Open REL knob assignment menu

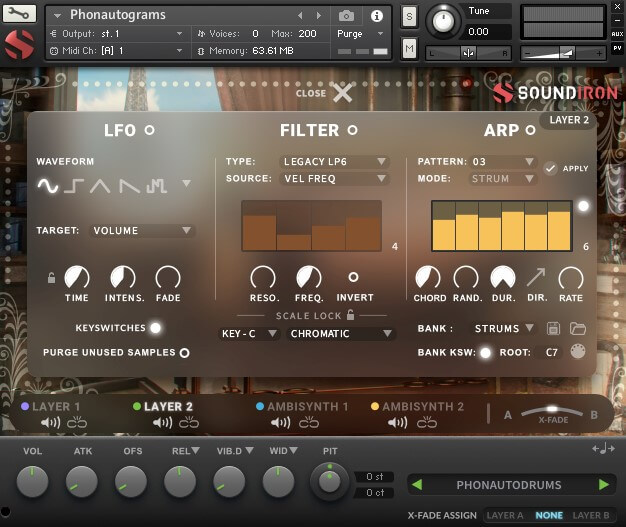[196, 450]
